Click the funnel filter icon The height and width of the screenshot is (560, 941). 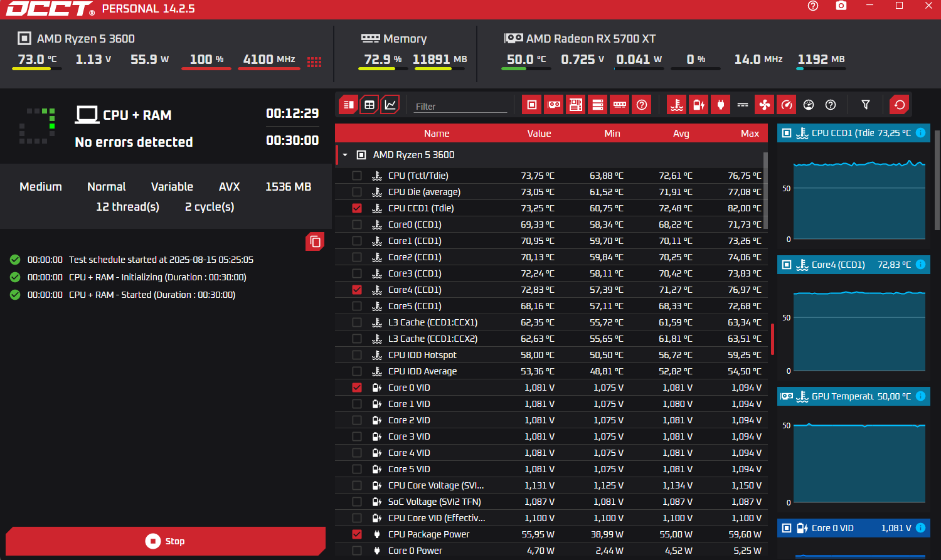866,105
